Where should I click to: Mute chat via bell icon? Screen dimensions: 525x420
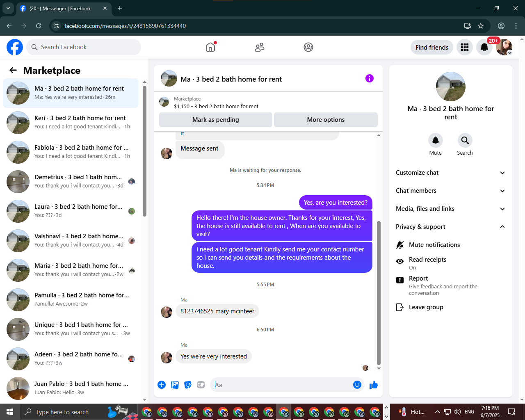pos(436,140)
